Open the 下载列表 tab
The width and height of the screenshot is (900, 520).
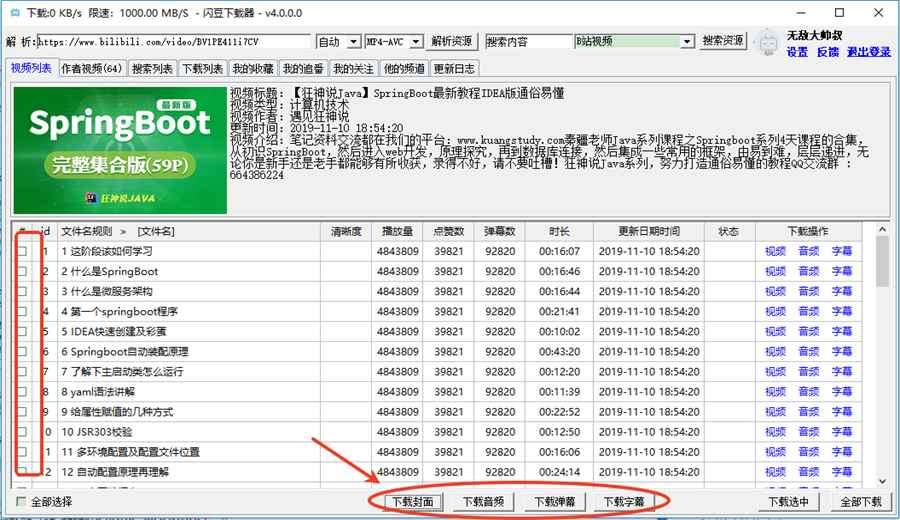[203, 69]
